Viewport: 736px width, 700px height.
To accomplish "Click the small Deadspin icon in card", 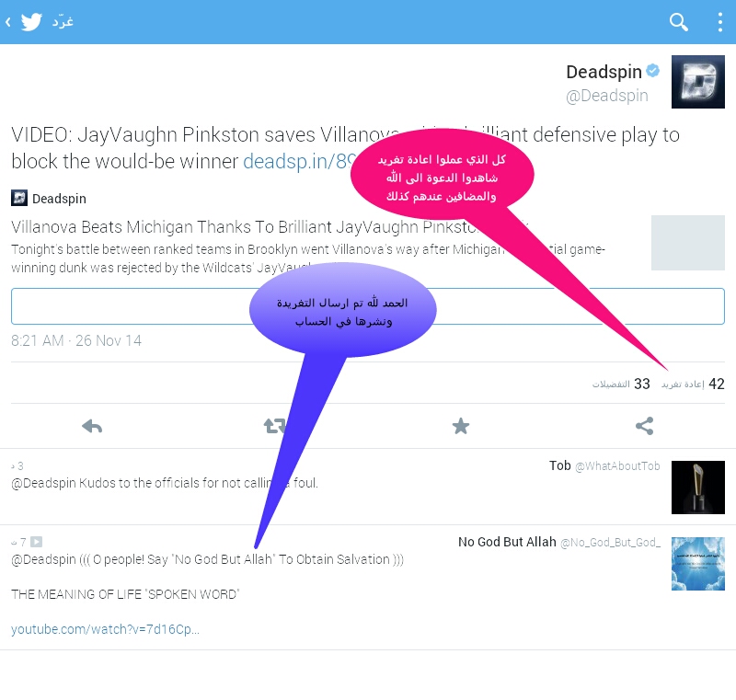I will (19, 198).
